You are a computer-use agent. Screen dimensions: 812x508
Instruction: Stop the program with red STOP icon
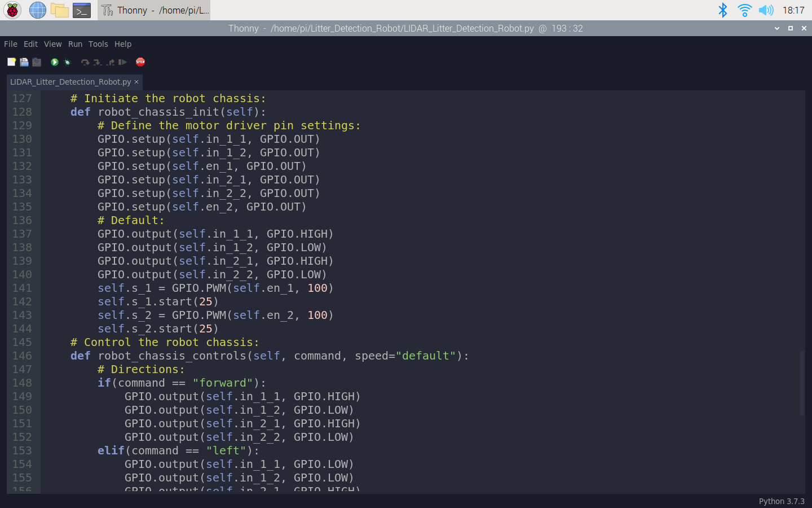click(x=140, y=62)
